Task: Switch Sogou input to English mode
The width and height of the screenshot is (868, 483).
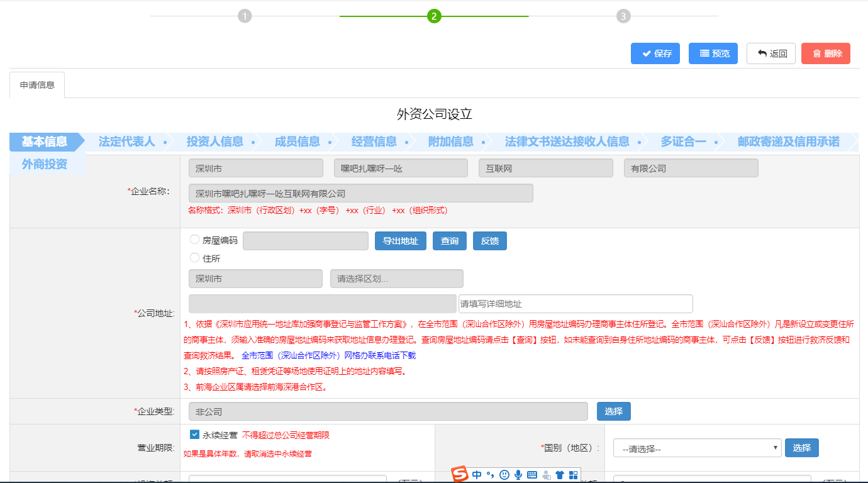Action: [x=477, y=475]
